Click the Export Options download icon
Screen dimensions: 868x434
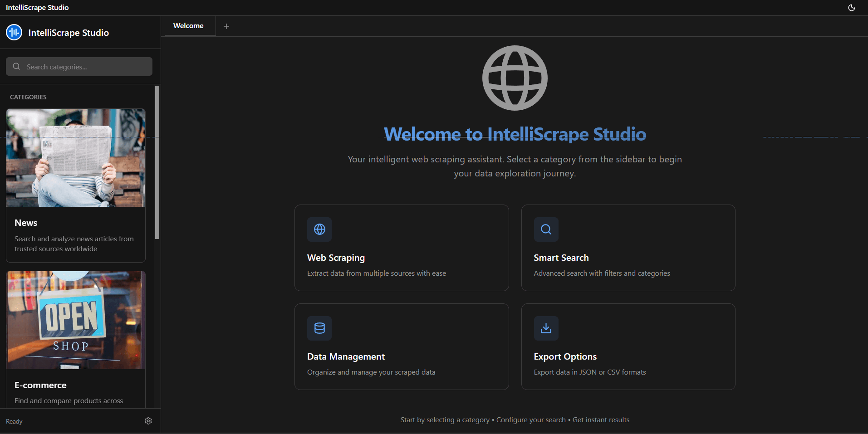click(546, 328)
